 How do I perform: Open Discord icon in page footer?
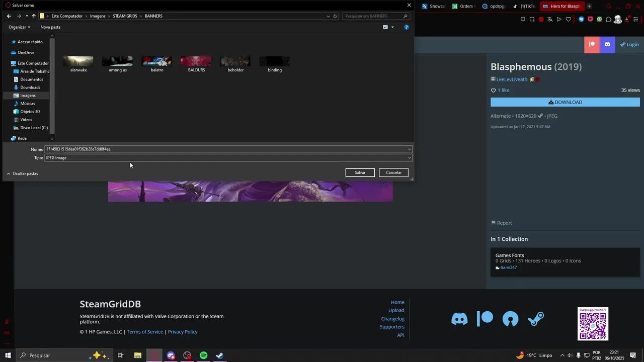pos(459,319)
